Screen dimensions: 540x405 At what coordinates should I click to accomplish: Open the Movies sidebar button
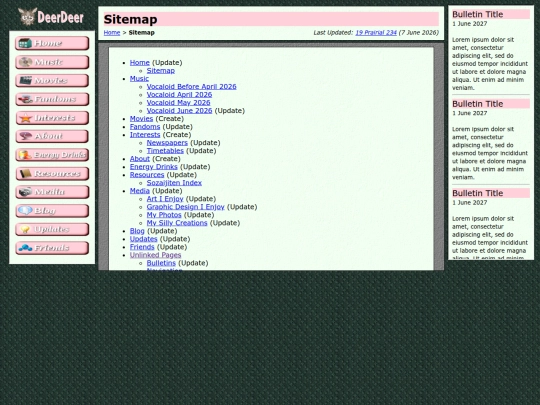click(52, 81)
